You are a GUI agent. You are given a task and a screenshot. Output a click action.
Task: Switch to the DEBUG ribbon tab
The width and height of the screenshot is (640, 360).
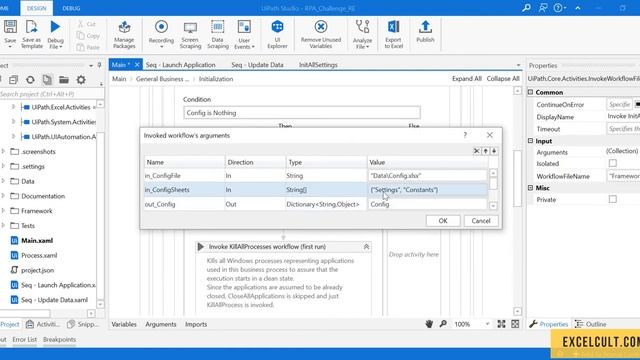tap(71, 8)
